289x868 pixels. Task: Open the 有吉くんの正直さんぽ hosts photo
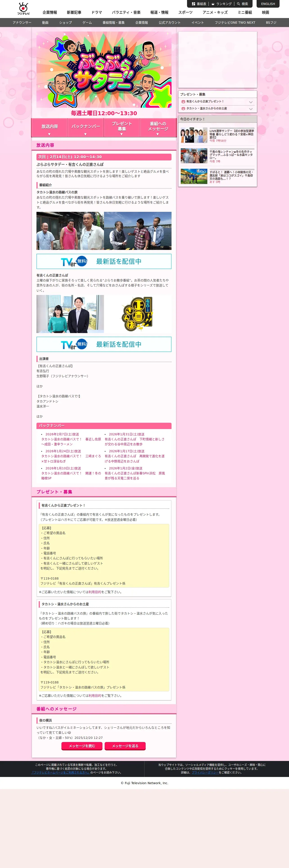70,314
